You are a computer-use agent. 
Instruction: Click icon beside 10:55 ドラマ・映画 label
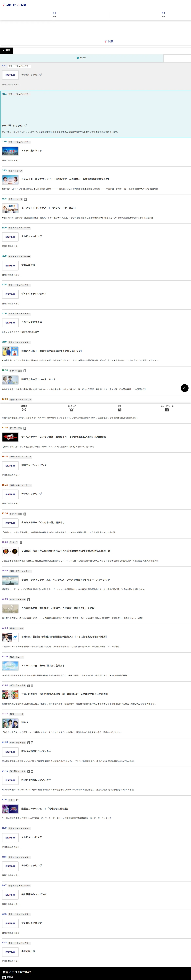pos(25,371)
